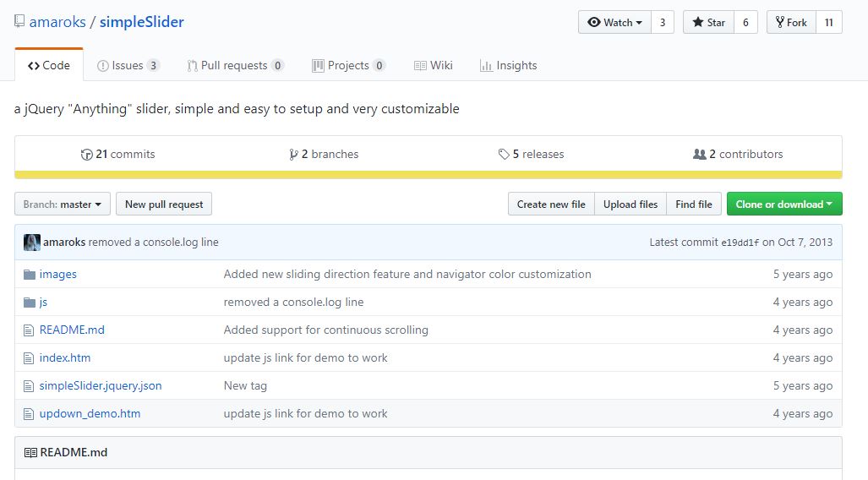Click the simpleSlider.jquery.json file icon
This screenshot has width=868, height=480.
29,386
